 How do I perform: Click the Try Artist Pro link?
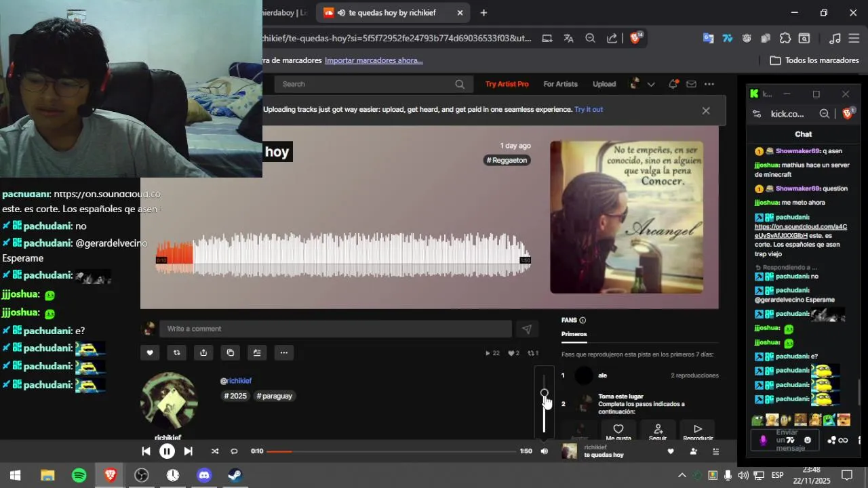tap(507, 84)
